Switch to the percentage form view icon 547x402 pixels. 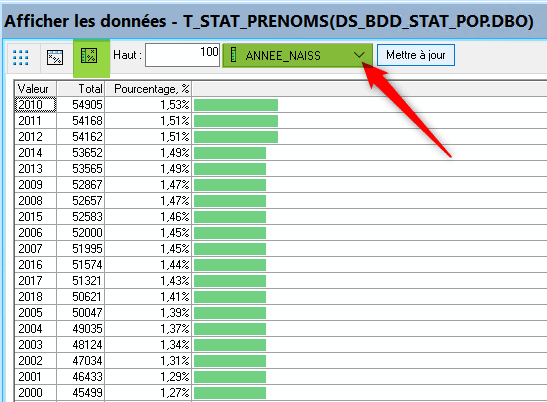tap(55, 57)
